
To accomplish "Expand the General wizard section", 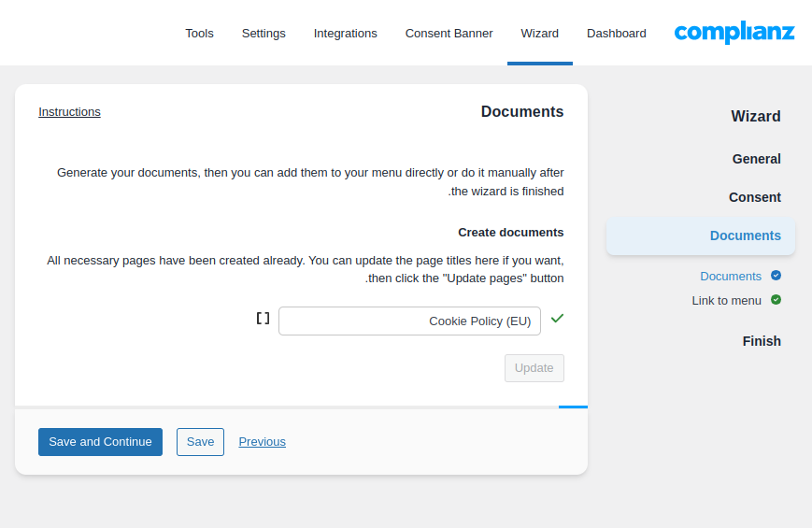I will tap(756, 159).
